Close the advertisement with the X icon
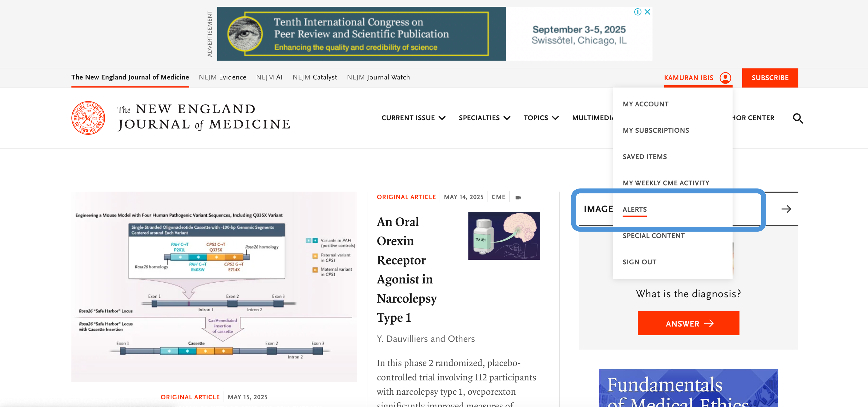This screenshot has height=407, width=868. click(647, 12)
